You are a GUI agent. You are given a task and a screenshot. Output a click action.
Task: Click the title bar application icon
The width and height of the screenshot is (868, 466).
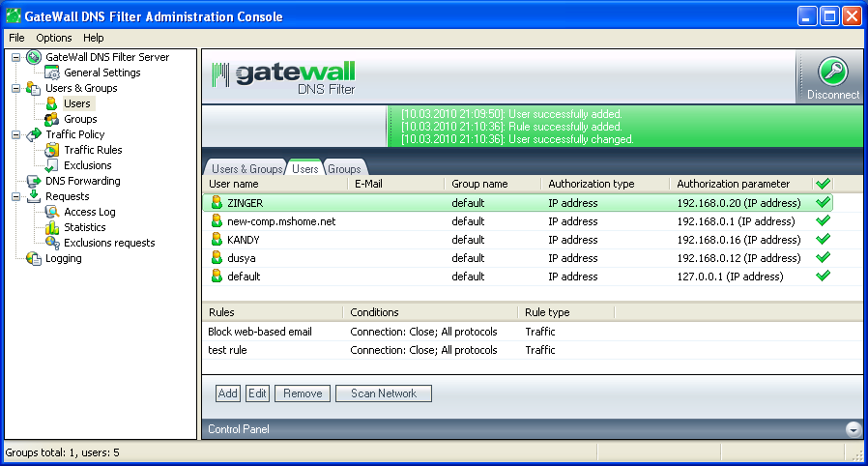[x=13, y=16]
